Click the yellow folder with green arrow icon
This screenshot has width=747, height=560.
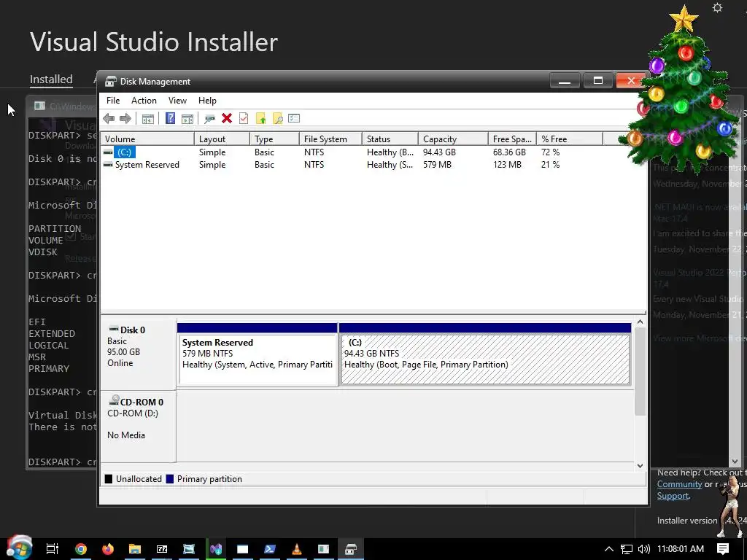pyautogui.click(x=260, y=119)
